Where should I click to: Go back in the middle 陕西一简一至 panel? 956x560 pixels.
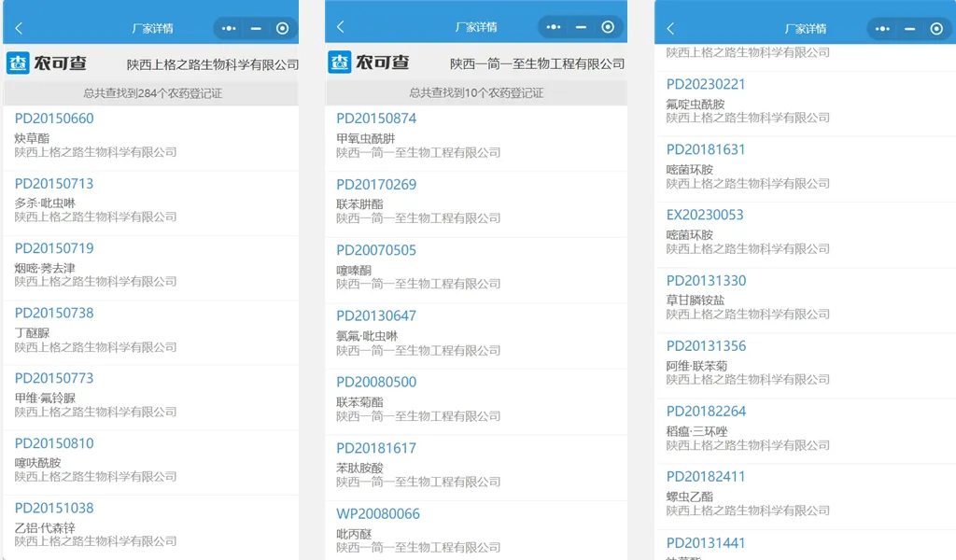pyautogui.click(x=341, y=27)
